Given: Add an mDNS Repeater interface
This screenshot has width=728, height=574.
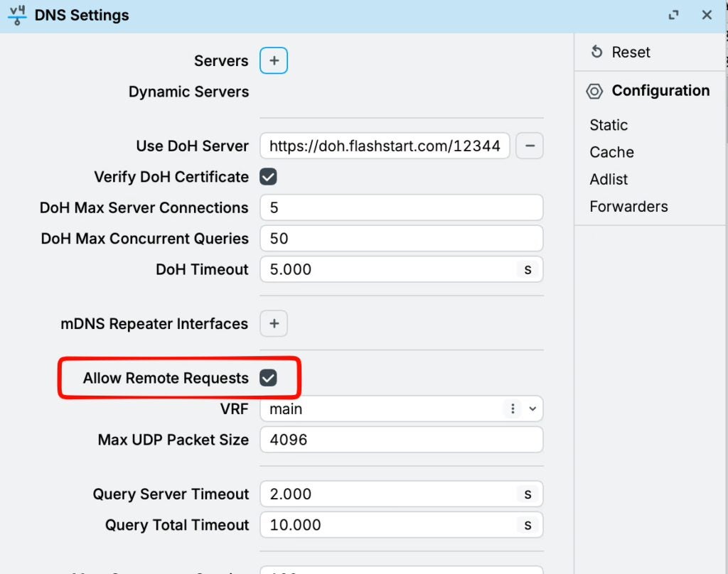Looking at the screenshot, I should click(x=274, y=323).
